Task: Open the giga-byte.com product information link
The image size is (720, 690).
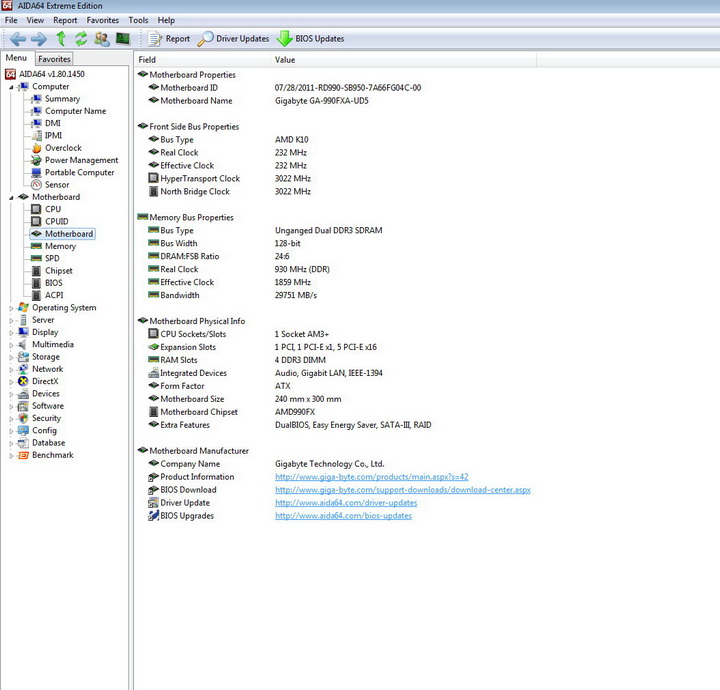Action: 371,477
